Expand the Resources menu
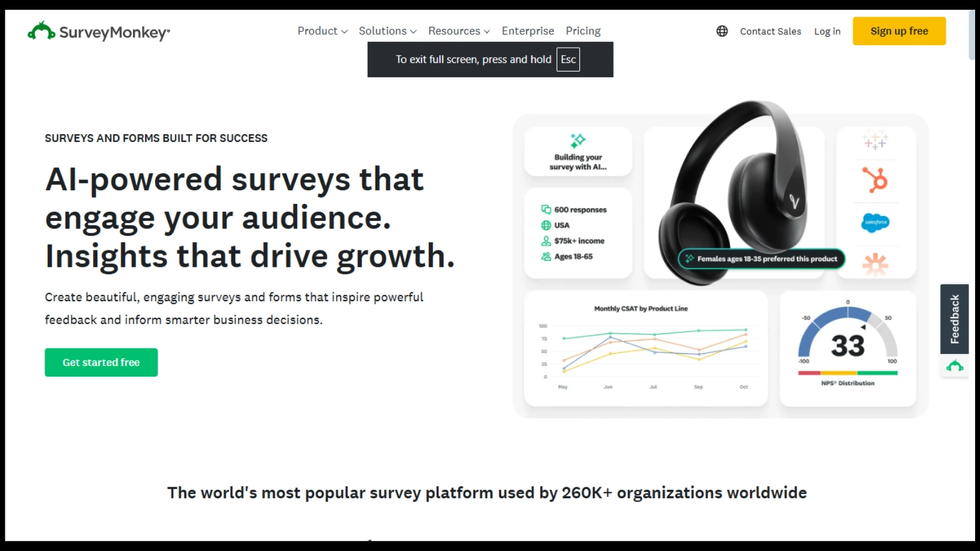 point(458,31)
